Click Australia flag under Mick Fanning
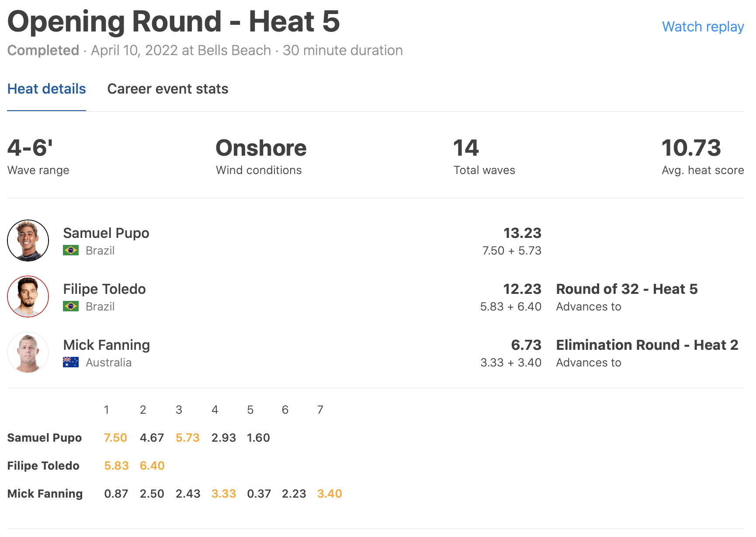 pos(71,363)
